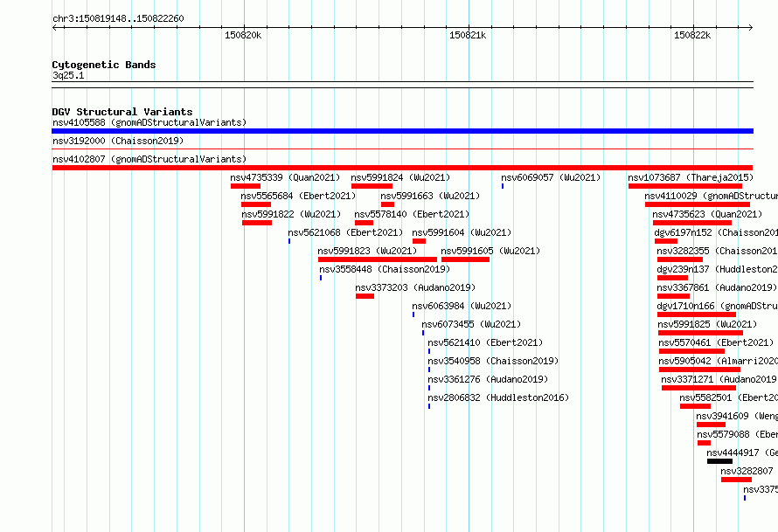Click the red bar under dgv1710n166
Image resolution: width=778 pixels, height=532 pixels.
tap(697, 314)
